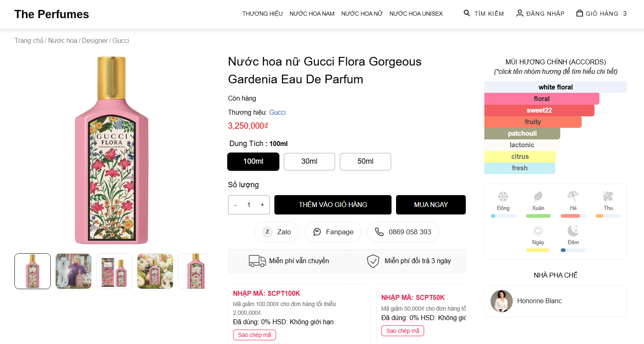Copy the SCPT100K coupon code
Image resolution: width=644 pixels, height=344 pixels.
254,335
